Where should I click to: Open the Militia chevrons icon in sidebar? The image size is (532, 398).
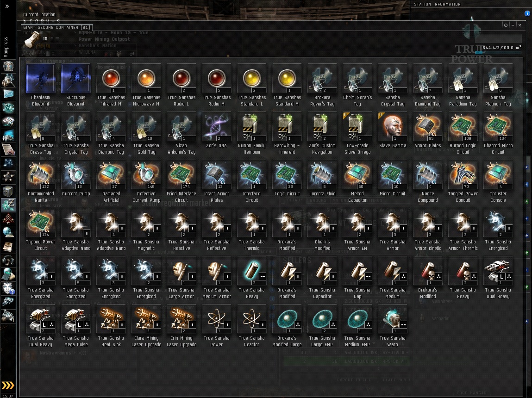(8, 219)
